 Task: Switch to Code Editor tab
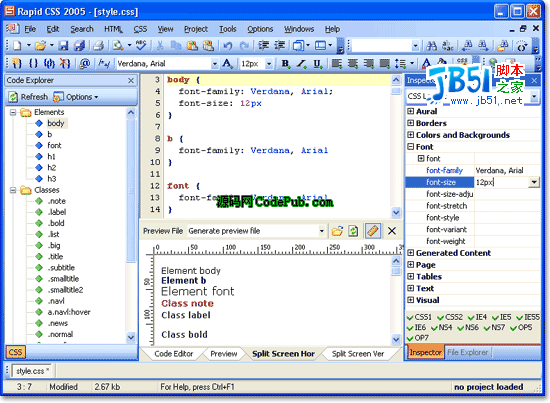(x=174, y=354)
